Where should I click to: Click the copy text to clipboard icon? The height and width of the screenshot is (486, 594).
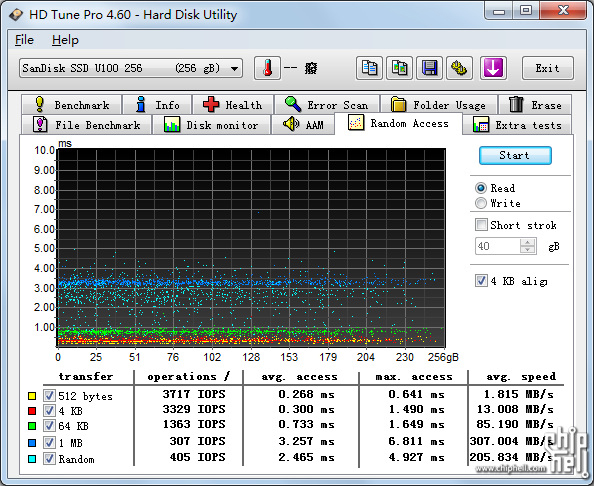click(x=369, y=68)
